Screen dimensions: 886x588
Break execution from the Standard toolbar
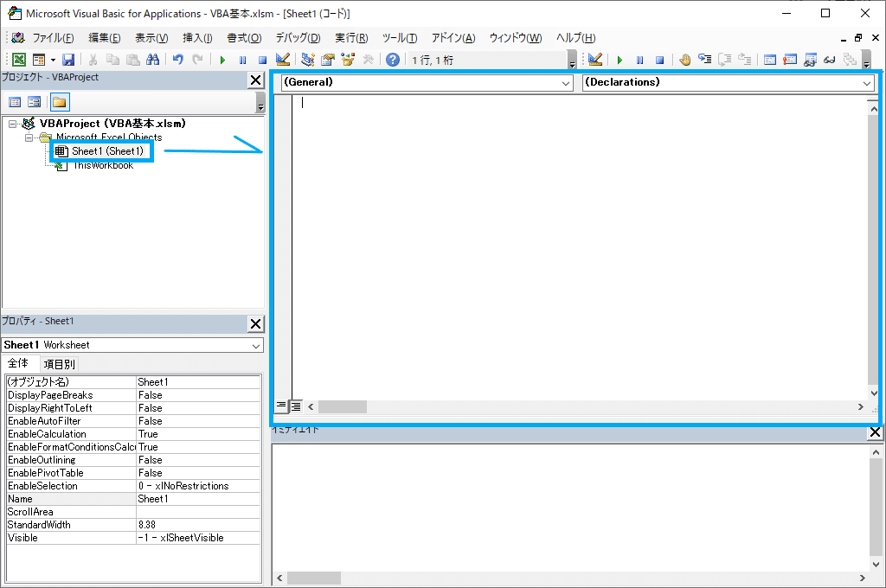point(242,60)
